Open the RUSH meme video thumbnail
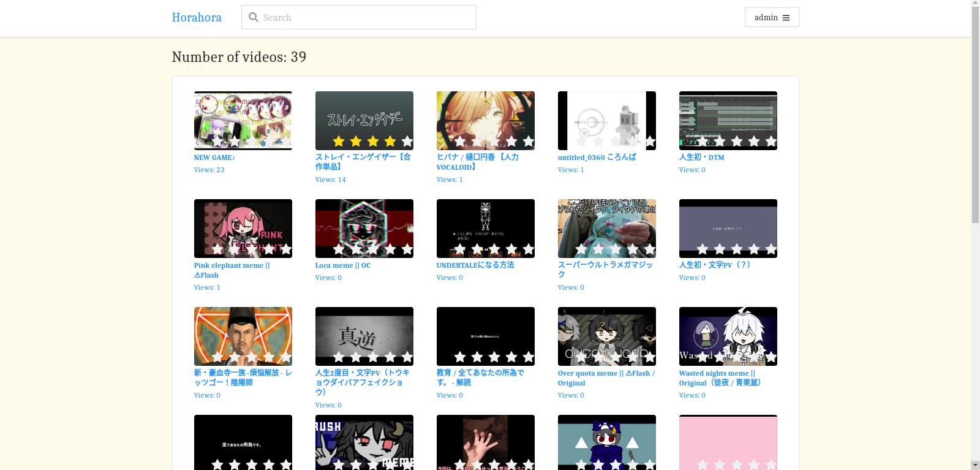 [x=364, y=442]
